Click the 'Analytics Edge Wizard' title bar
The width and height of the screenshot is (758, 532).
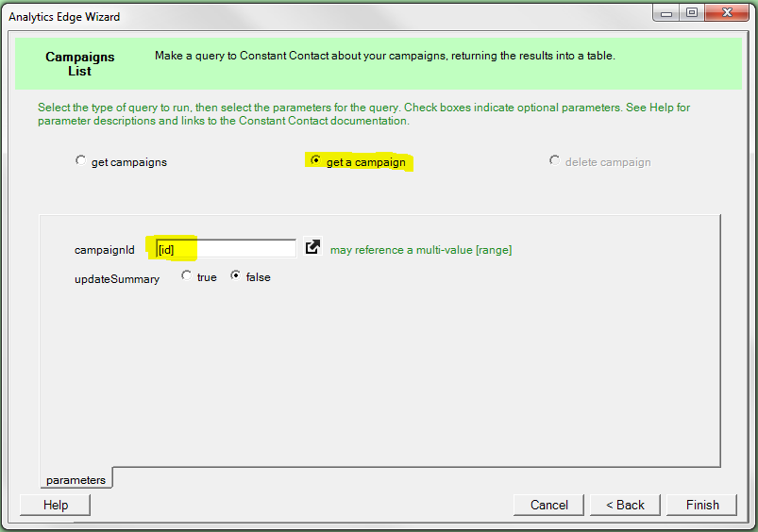283,16
